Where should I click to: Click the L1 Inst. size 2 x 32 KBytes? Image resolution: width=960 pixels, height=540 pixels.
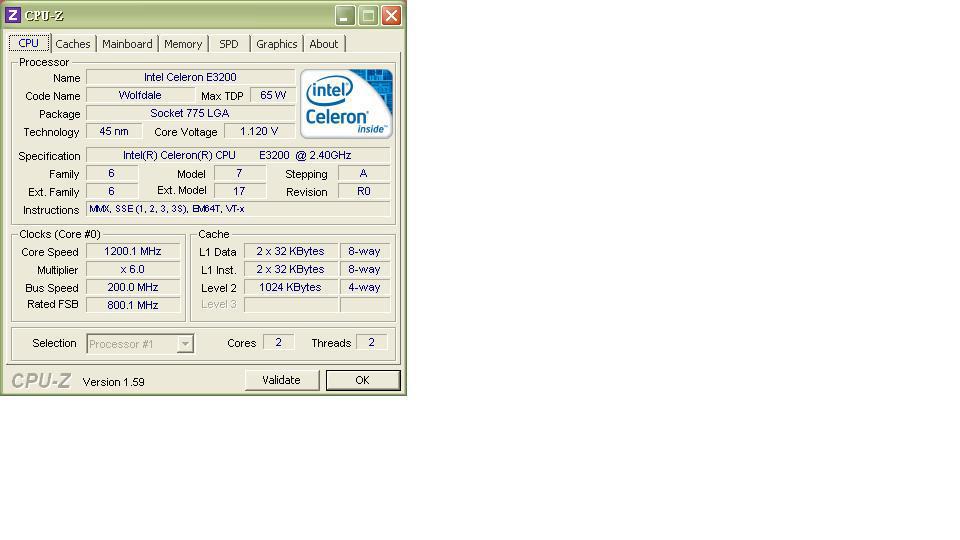[x=291, y=269]
